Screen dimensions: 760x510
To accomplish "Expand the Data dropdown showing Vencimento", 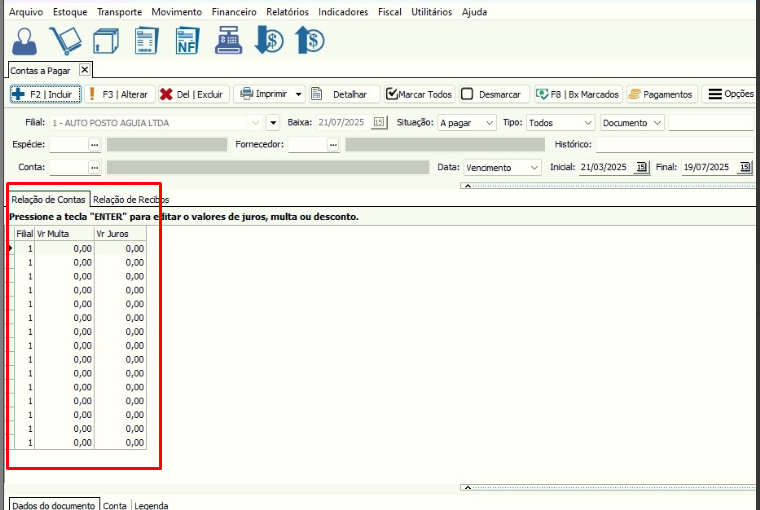I will click(534, 168).
